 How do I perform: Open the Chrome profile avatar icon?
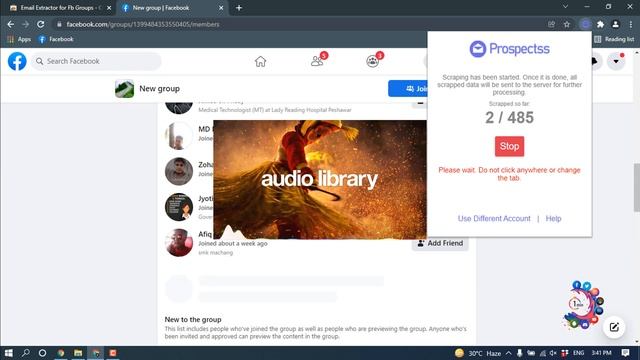click(x=616, y=24)
